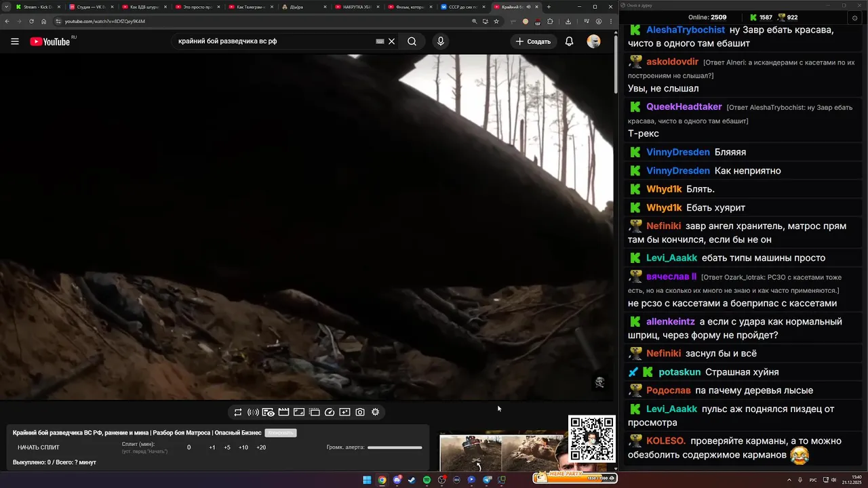
Task: Open playback speed gauge icon
Action: [330, 412]
